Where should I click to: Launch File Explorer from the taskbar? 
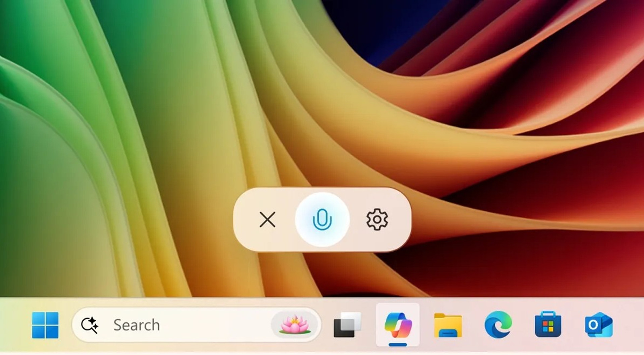click(x=448, y=325)
